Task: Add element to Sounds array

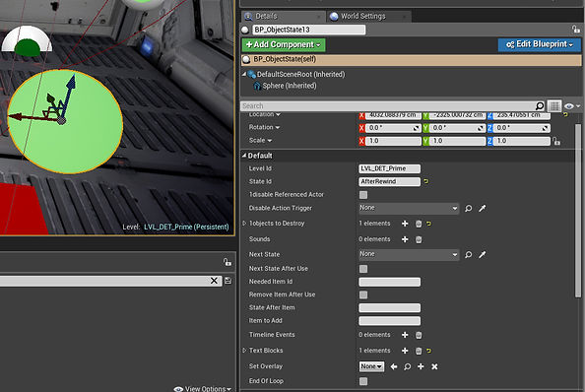Action: pos(405,239)
